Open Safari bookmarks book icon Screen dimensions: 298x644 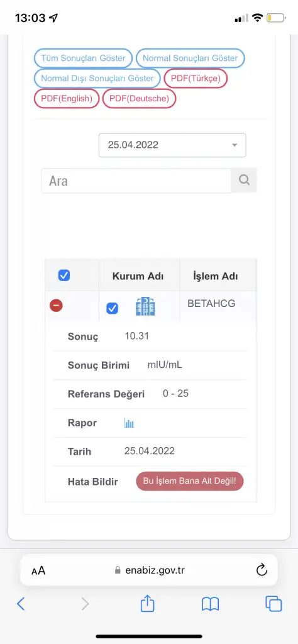pyautogui.click(x=210, y=604)
